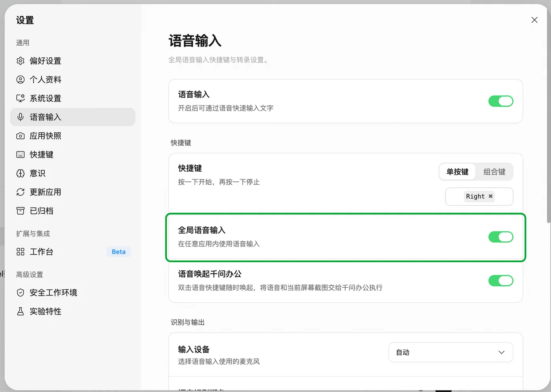This screenshot has width=551, height=392.
Task: Disable the 全局语音输入 toggle
Action: (501, 237)
